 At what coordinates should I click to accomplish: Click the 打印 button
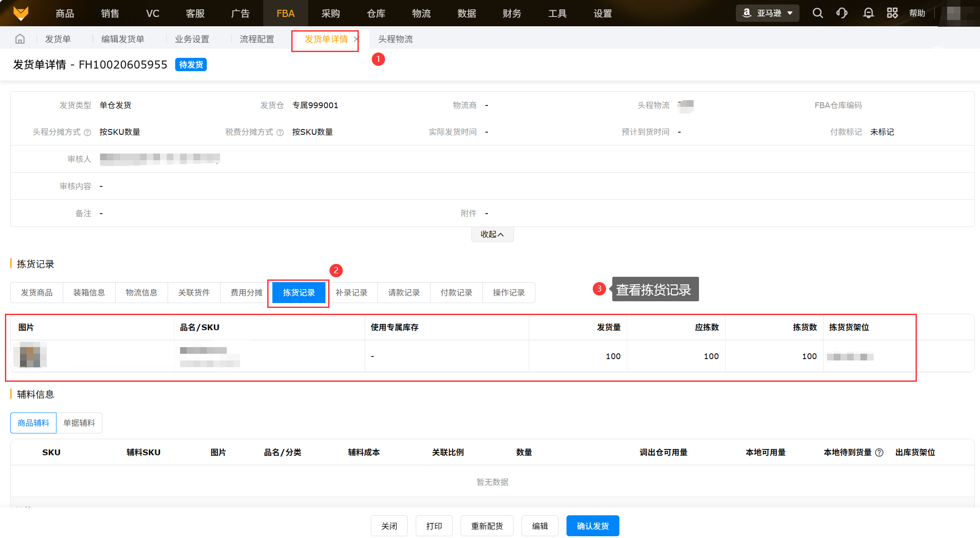434,526
